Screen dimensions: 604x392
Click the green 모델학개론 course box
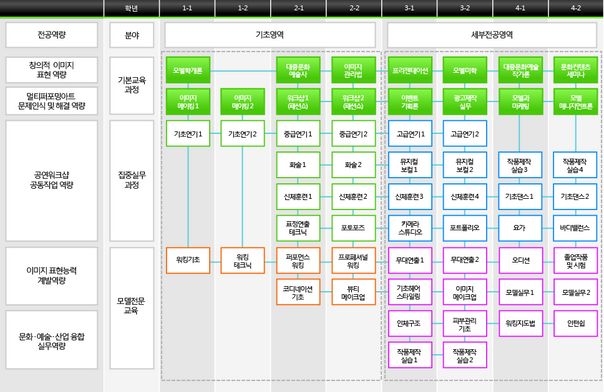(x=188, y=70)
